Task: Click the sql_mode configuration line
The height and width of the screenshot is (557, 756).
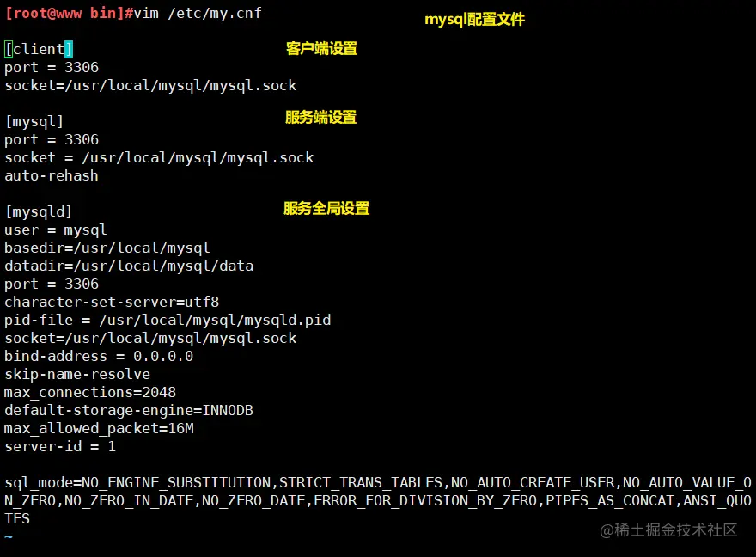Action: [258, 482]
